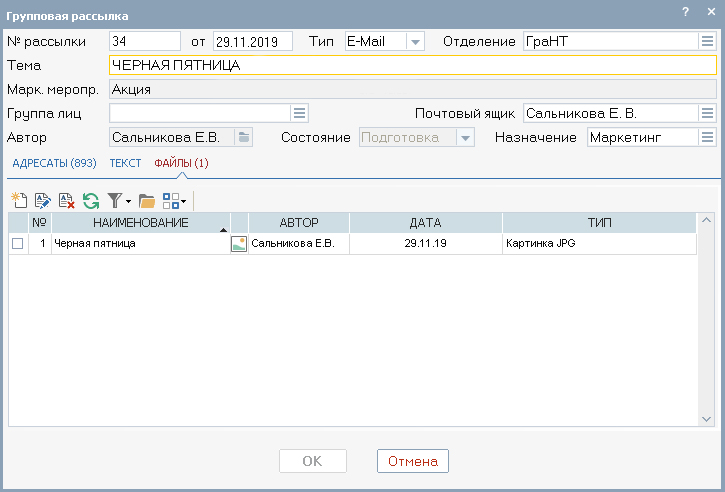Screen dimensions: 725x492
Task: Click the funnel filter toolbar icon
Action: click(x=115, y=201)
